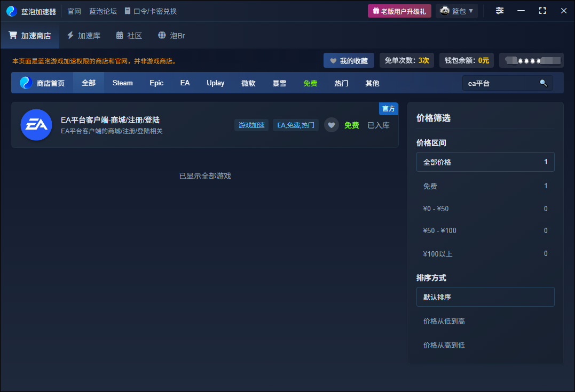This screenshot has width=575, height=392.
Task: Click the 蓝泡加速器 logo icon
Action: pos(12,11)
